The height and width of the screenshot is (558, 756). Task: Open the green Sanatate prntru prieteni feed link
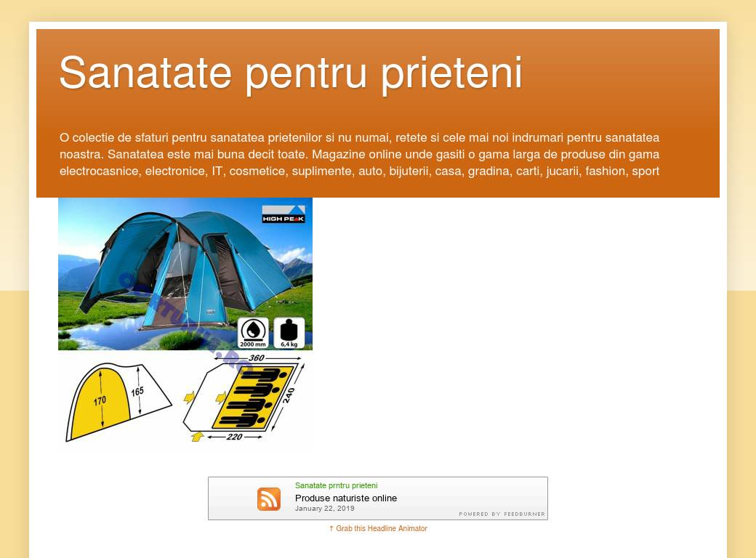click(x=336, y=485)
